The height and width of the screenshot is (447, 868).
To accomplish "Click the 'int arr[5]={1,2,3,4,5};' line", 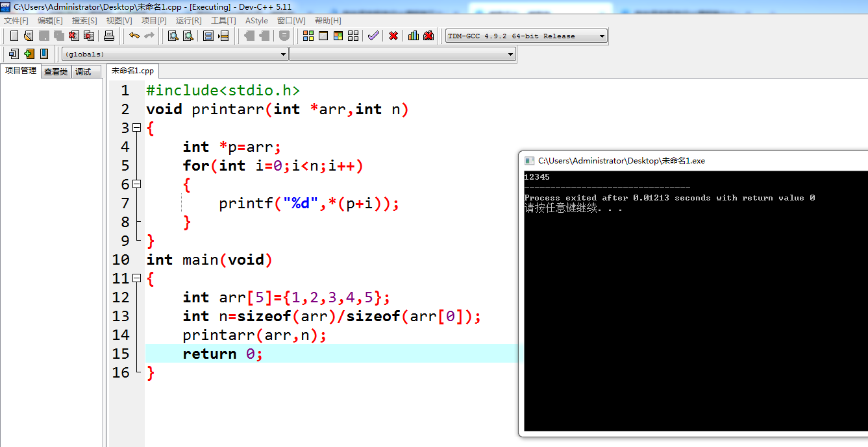I will 286,297.
